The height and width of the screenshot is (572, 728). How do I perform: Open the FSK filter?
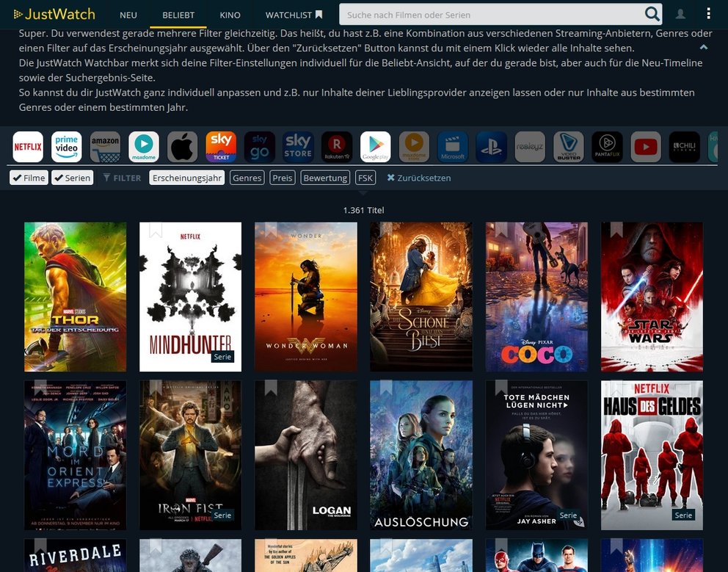click(x=365, y=178)
